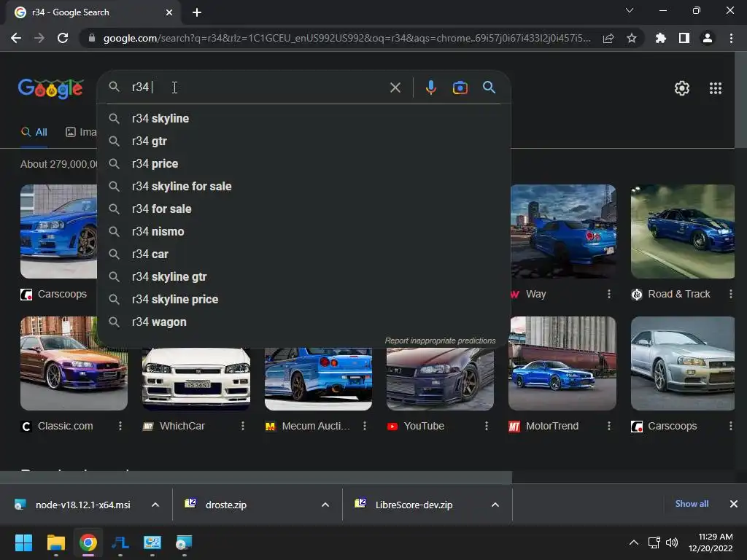Open Mecum Auctions result options menu
Viewport: 747px width, 560px height.
[365, 426]
